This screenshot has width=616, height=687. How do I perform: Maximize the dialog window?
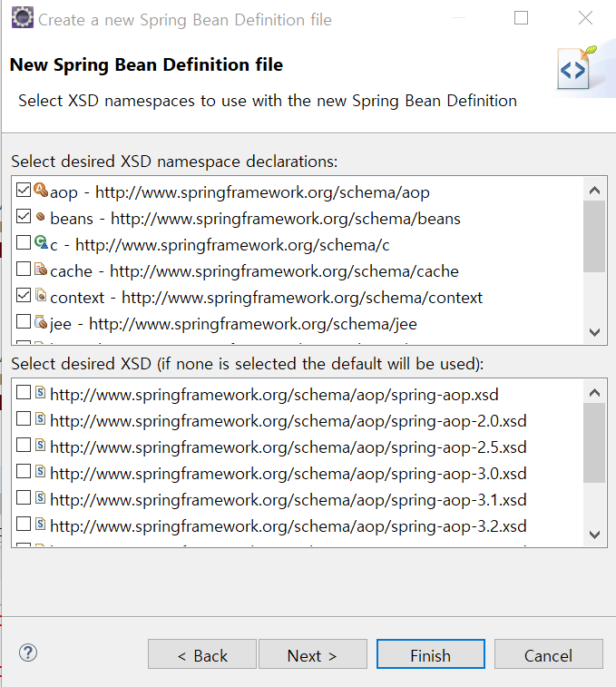point(521,18)
